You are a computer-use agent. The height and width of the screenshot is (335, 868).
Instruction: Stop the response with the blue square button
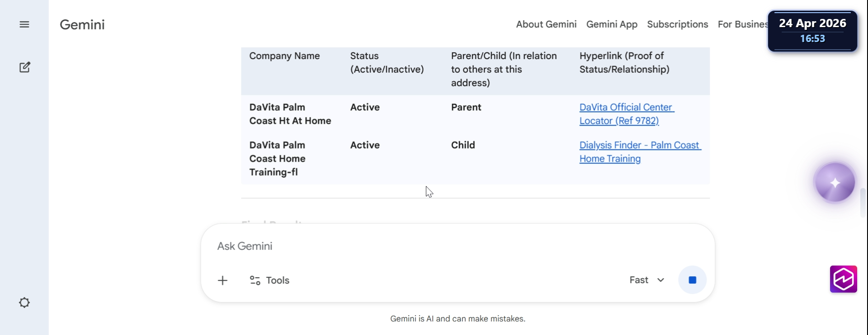pyautogui.click(x=692, y=280)
